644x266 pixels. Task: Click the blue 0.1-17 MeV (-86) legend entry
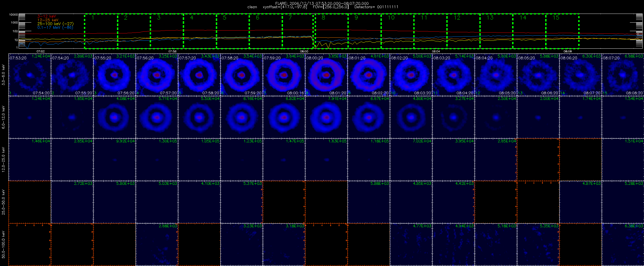[x=55, y=27]
